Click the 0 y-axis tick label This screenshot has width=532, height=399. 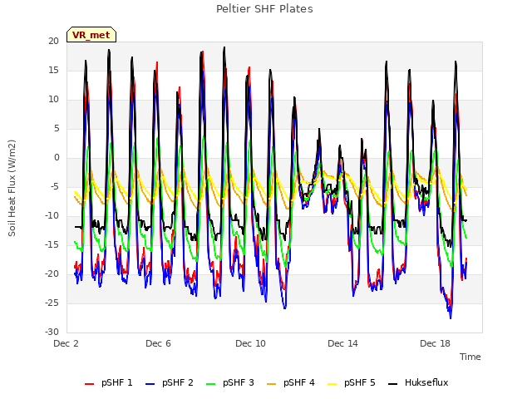pyautogui.click(x=57, y=158)
